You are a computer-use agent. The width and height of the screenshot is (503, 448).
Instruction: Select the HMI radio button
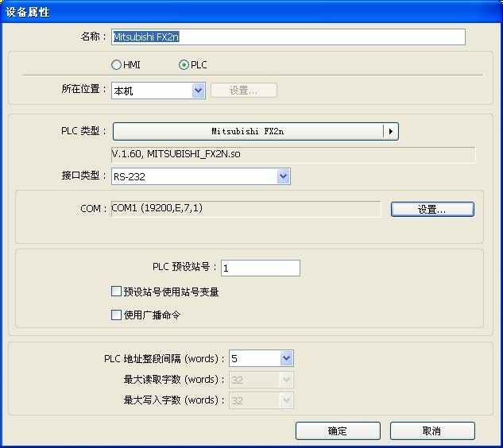point(116,65)
